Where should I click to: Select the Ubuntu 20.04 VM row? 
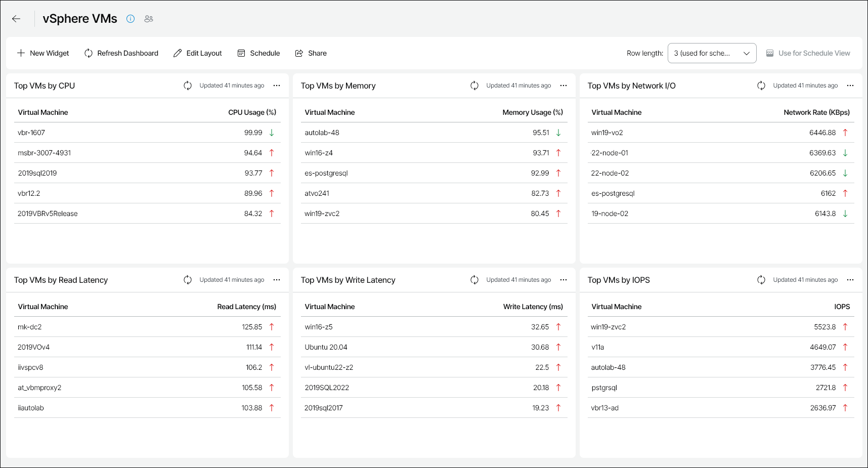(434, 347)
